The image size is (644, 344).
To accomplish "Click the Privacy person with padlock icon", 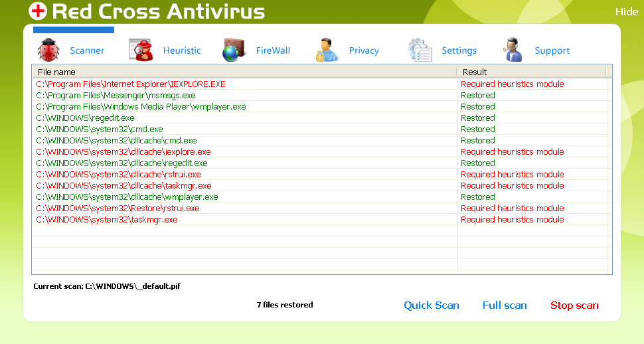I will pyautogui.click(x=327, y=50).
